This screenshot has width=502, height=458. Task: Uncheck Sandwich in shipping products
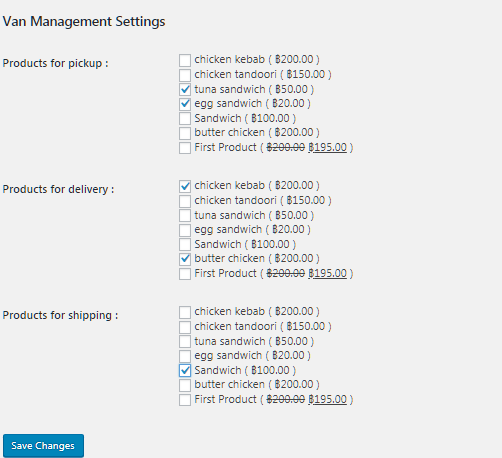point(185,370)
